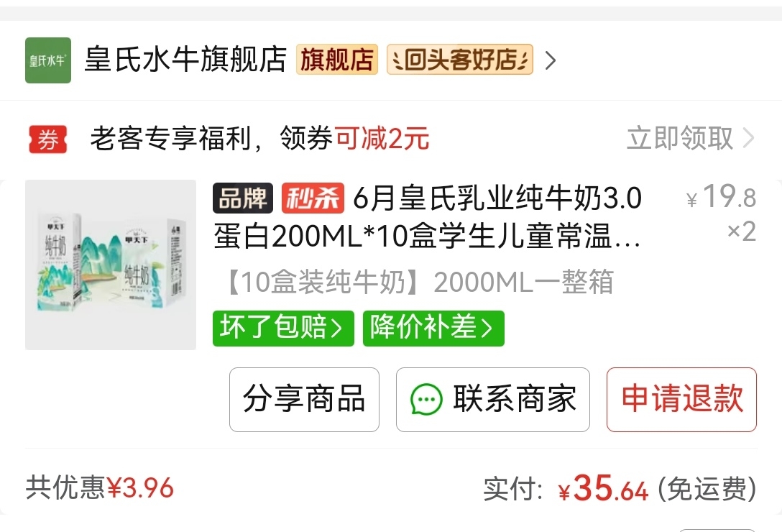The width and height of the screenshot is (782, 532).
Task: Click the 分享商品 button
Action: pos(304,400)
